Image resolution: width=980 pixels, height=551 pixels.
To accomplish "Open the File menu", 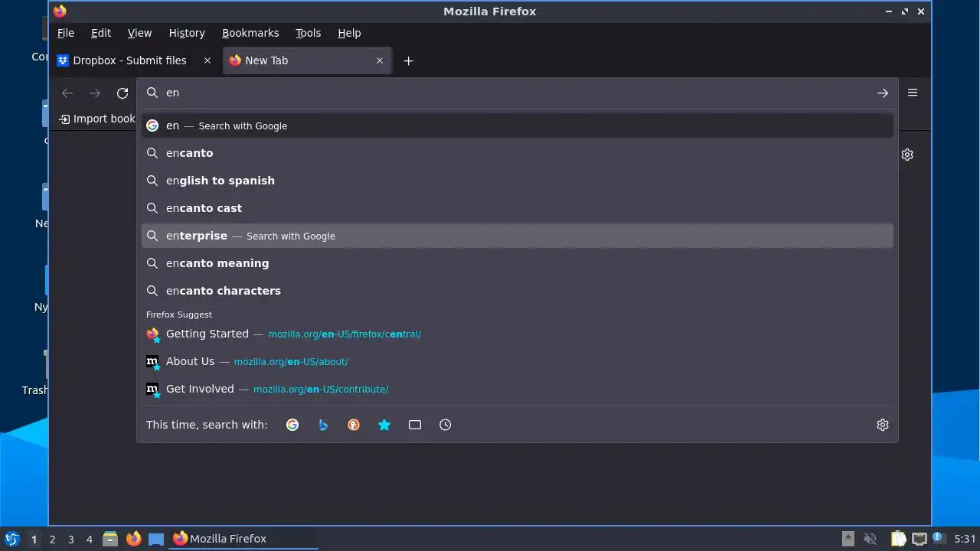I will pyautogui.click(x=66, y=33).
